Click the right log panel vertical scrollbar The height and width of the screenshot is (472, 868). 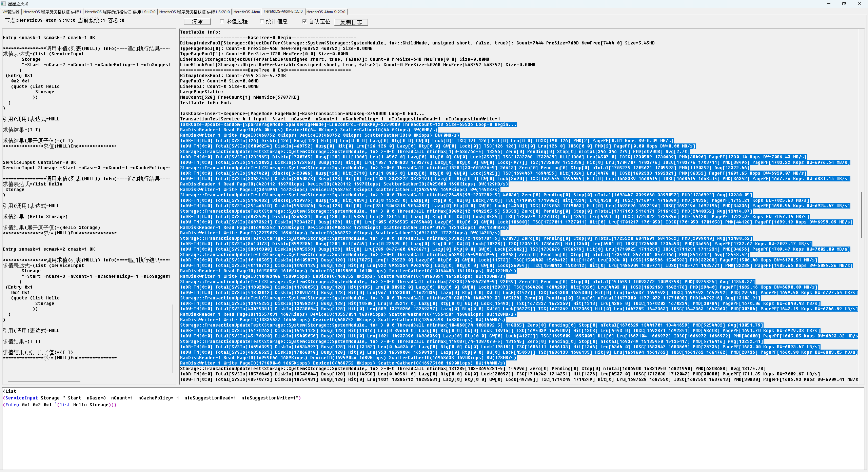point(862,214)
